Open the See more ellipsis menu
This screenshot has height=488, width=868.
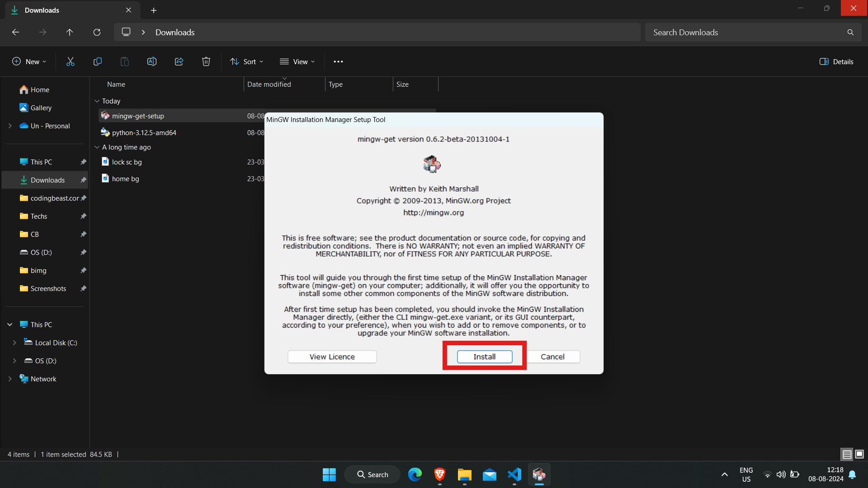338,61
